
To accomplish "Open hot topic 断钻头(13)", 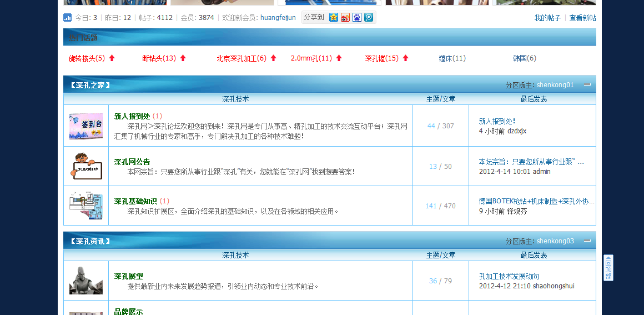I will [x=159, y=58].
